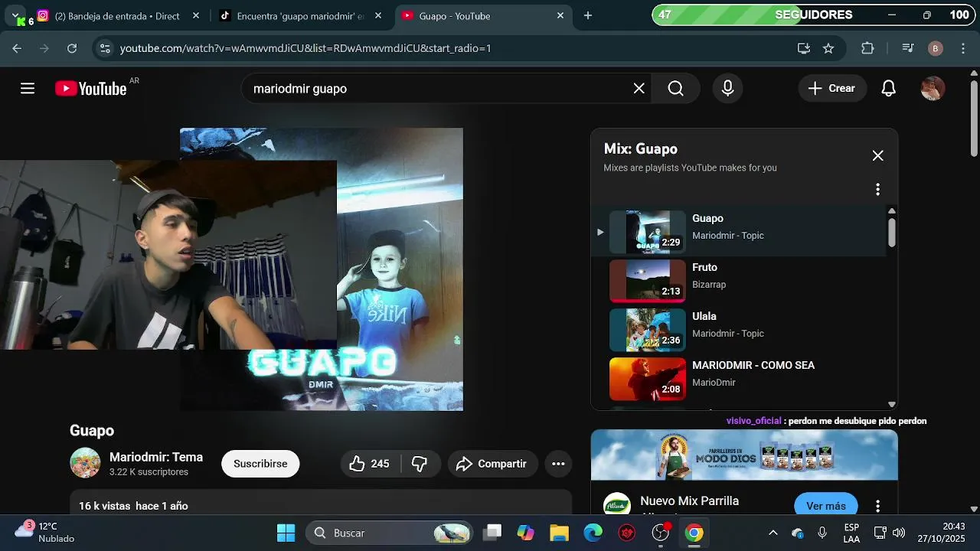Open the Crear button

coord(832,89)
